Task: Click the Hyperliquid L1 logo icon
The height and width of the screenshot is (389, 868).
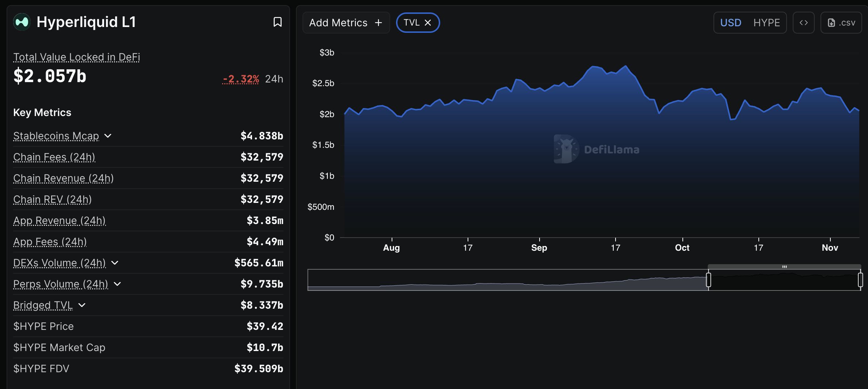Action: (x=22, y=22)
